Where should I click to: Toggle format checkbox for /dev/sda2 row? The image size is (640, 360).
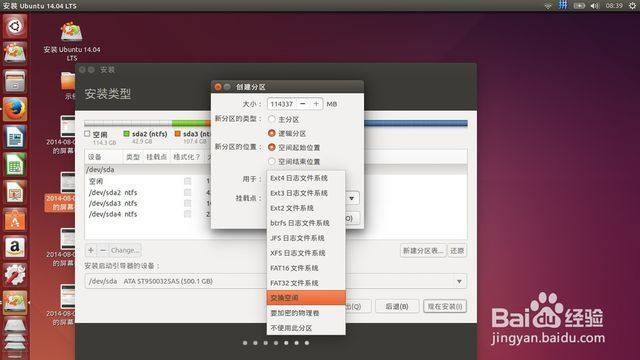point(187,192)
